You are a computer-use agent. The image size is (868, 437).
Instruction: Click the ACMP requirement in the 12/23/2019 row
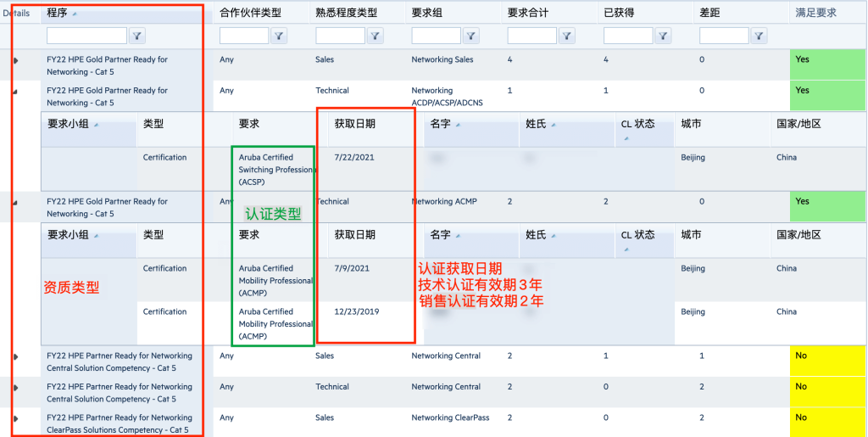pos(275,323)
